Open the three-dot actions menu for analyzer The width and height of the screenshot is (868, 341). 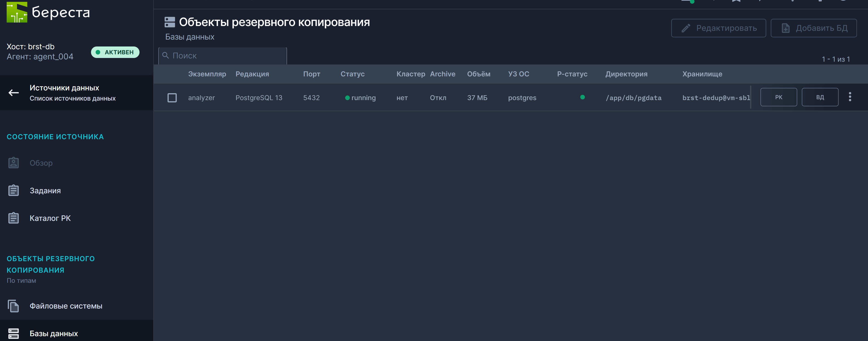850,97
